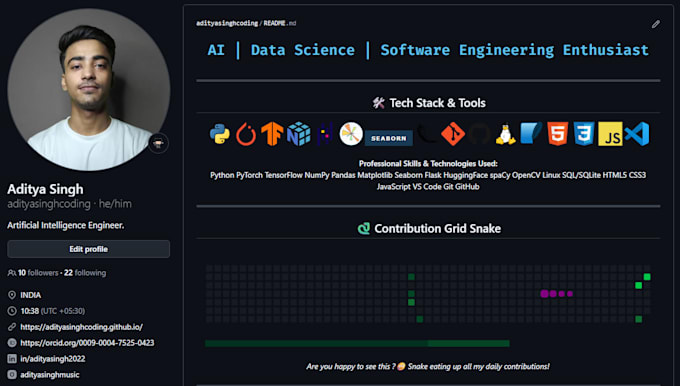
Task: Click the Contribution Grid Snake heading
Action: pos(438,229)
